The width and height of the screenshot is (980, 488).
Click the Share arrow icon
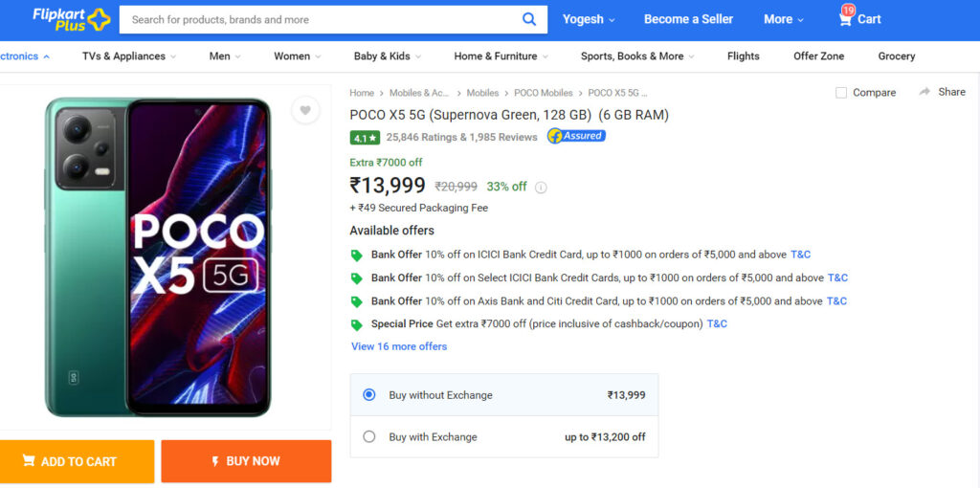point(924,92)
